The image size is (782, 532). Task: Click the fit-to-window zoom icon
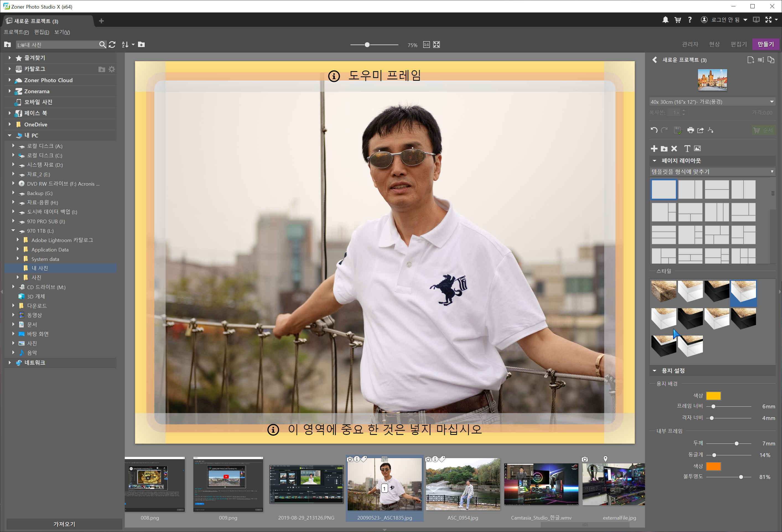pos(437,45)
